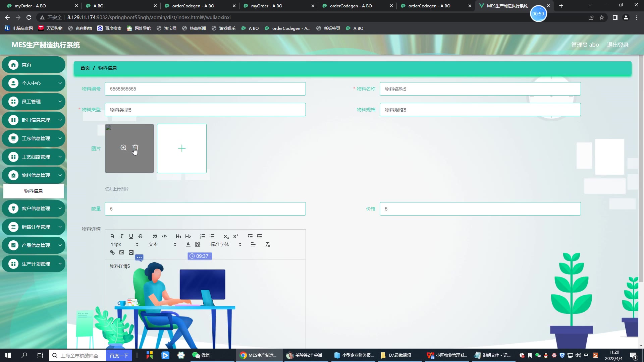Clear text formatting in editor
Image resolution: width=644 pixels, height=362 pixels.
click(268, 244)
